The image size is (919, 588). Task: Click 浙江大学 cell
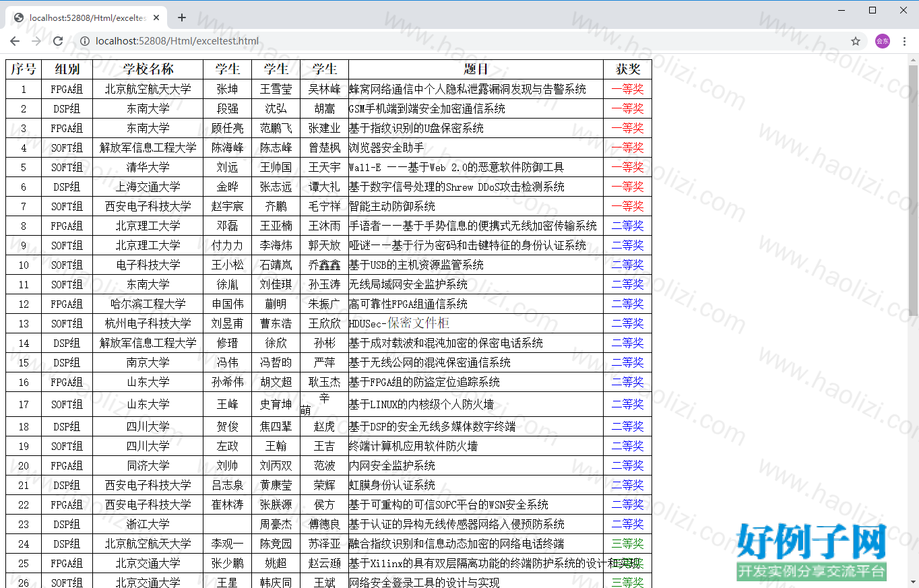(148, 524)
